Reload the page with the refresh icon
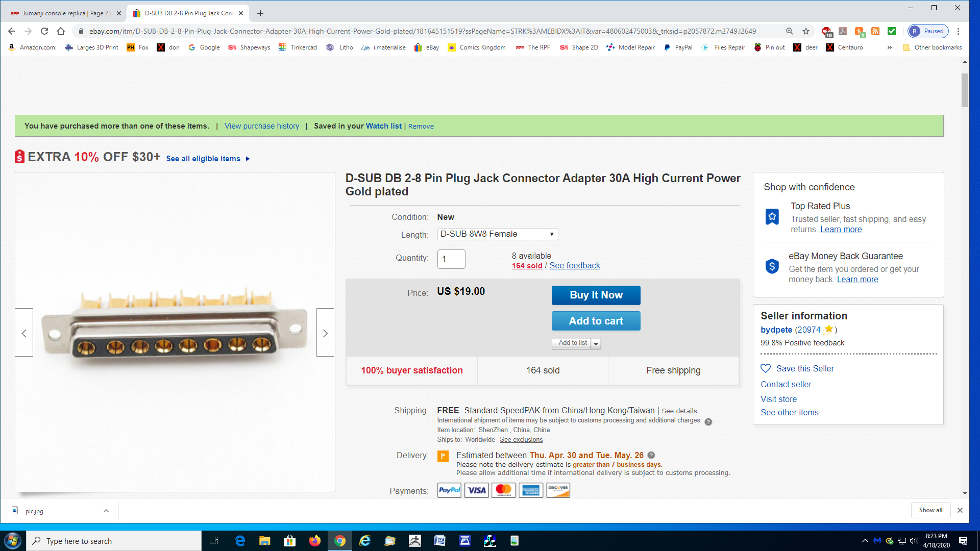This screenshot has height=551, width=980. tap(44, 31)
